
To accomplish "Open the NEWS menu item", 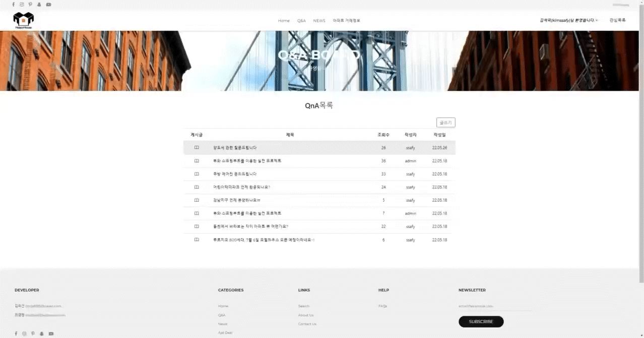I will tap(319, 21).
